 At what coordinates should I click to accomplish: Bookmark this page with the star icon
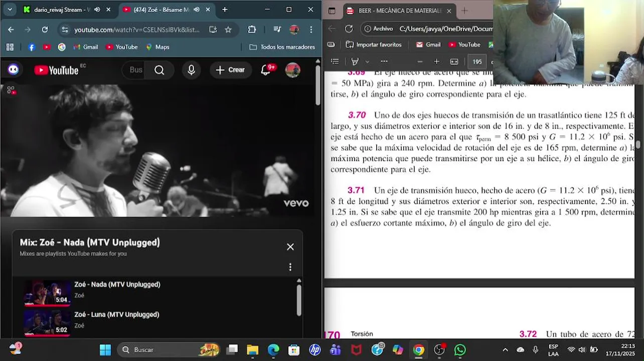(228, 30)
